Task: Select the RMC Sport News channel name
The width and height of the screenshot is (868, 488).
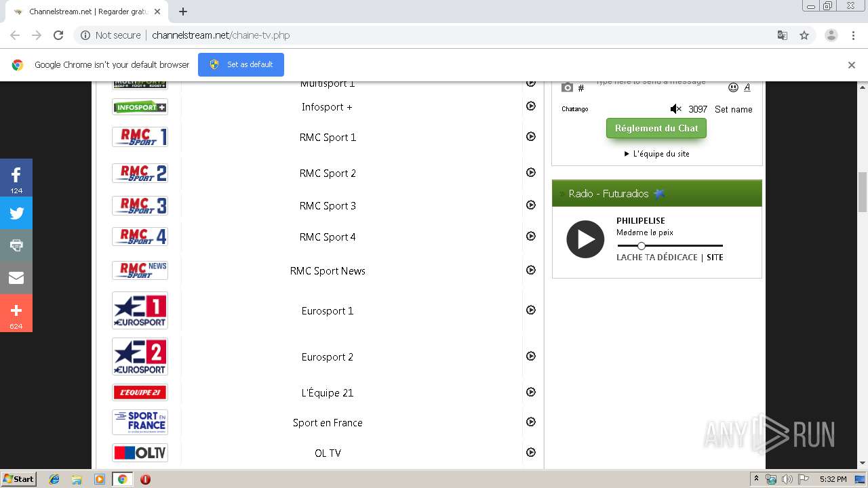Action: pyautogui.click(x=328, y=270)
